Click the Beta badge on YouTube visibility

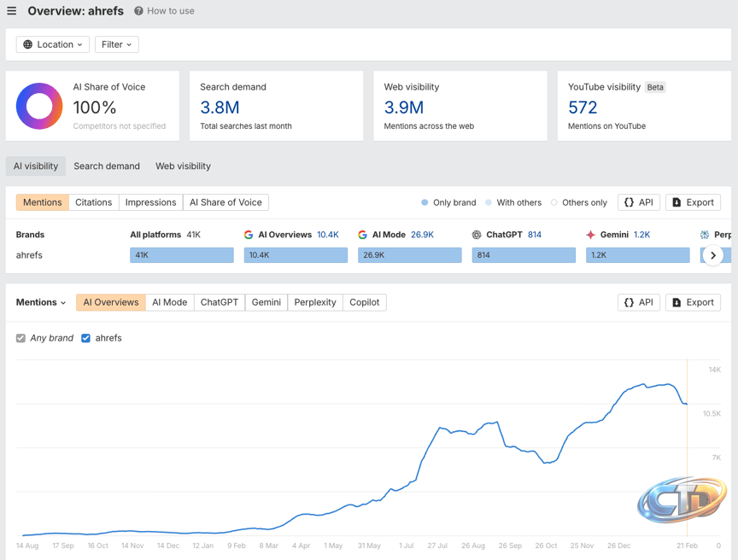(x=655, y=87)
